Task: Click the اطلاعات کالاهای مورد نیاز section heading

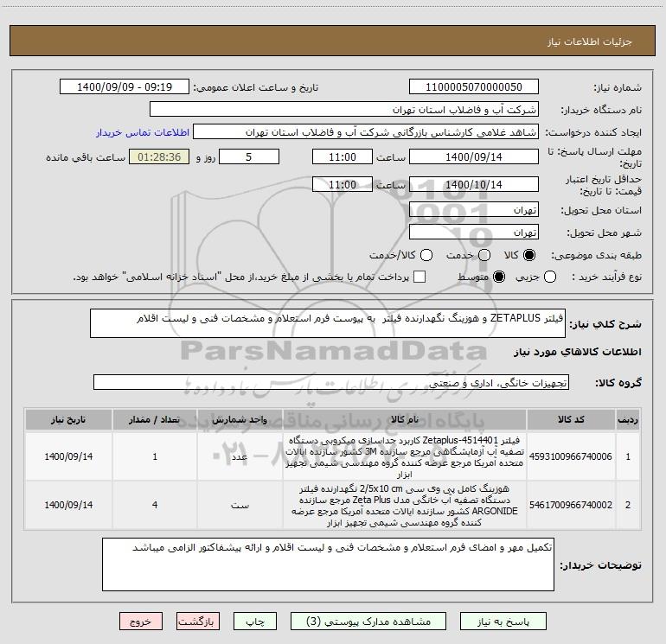Action: 577,352
